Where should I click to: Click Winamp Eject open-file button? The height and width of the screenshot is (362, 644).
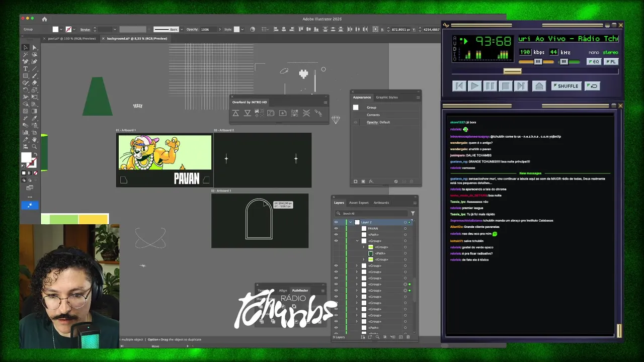tap(539, 86)
